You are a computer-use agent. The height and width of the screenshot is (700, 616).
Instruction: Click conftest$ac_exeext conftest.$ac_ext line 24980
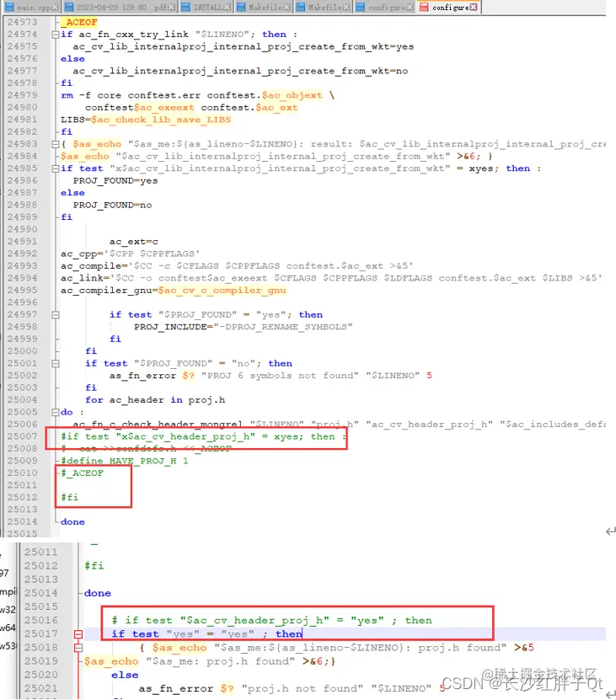click(191, 108)
